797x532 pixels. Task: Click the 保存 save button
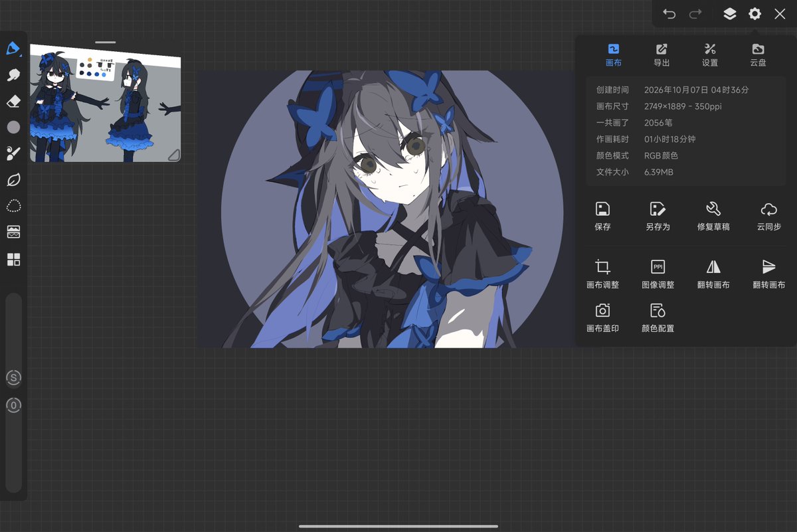(602, 217)
